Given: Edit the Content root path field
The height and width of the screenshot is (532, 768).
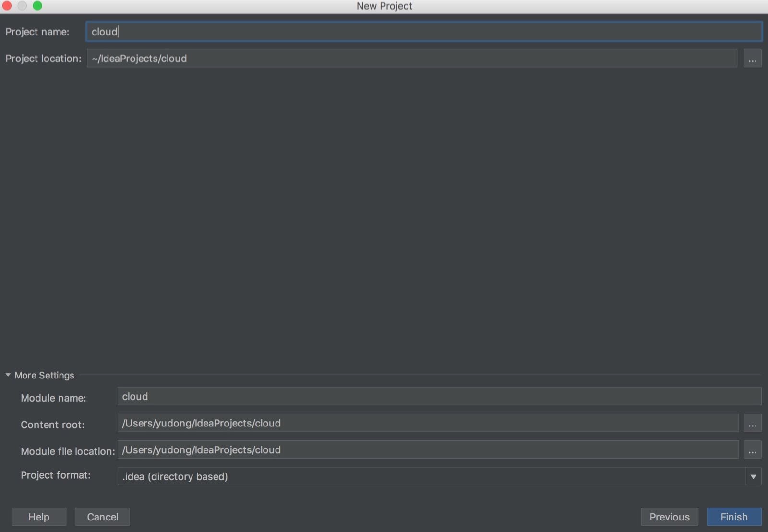Looking at the screenshot, I should 427,424.
